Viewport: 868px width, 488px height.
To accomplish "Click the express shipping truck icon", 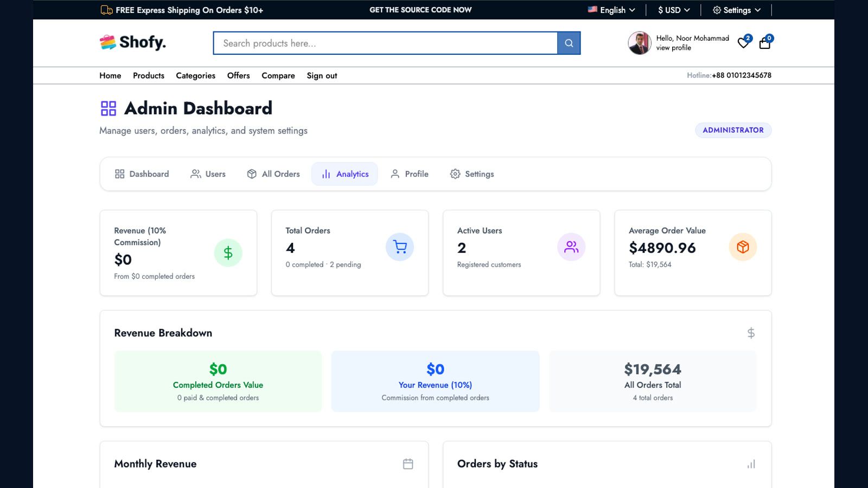I will point(106,10).
